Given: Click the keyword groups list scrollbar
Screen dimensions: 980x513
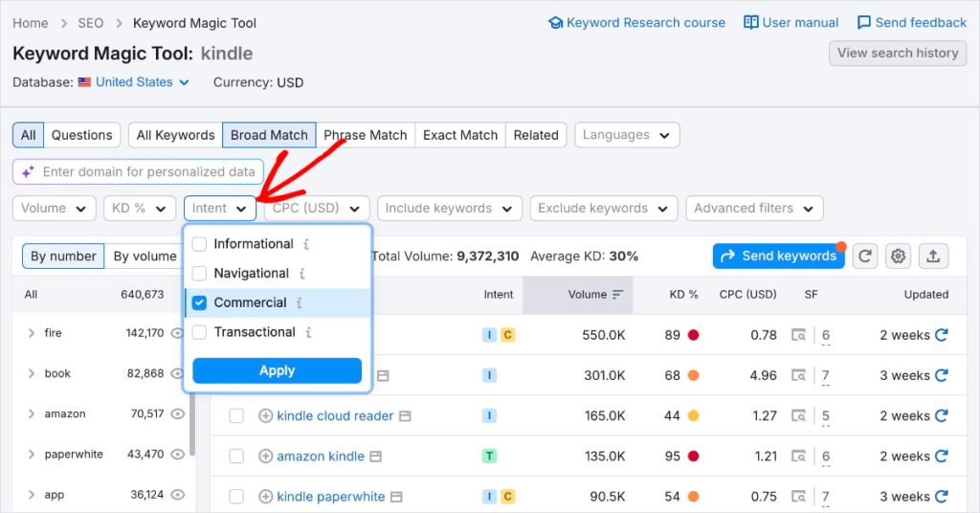Looking at the screenshot, I should tap(192, 426).
